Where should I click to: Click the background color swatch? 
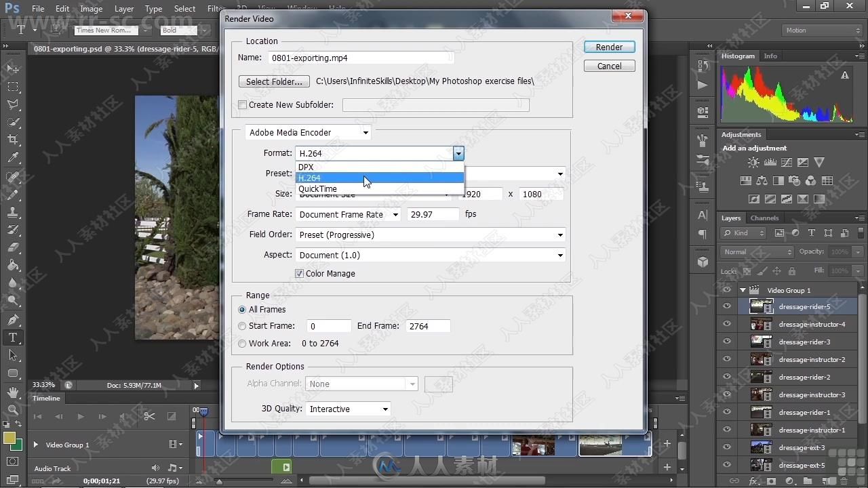(x=16, y=445)
